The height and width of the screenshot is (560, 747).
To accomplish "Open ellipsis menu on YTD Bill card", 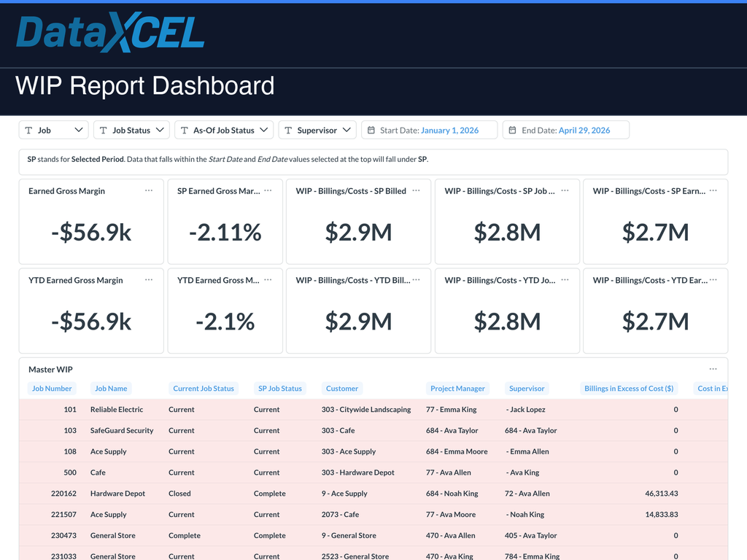I will pos(416,280).
